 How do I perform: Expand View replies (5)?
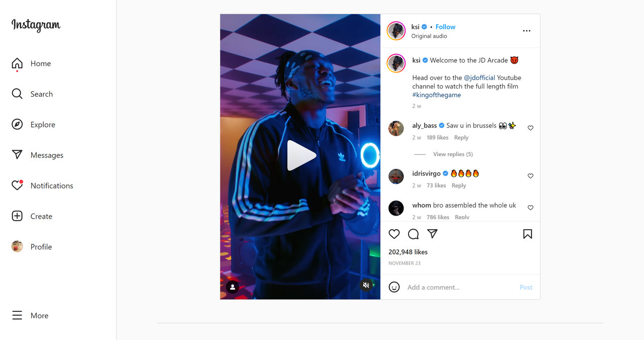(x=453, y=154)
